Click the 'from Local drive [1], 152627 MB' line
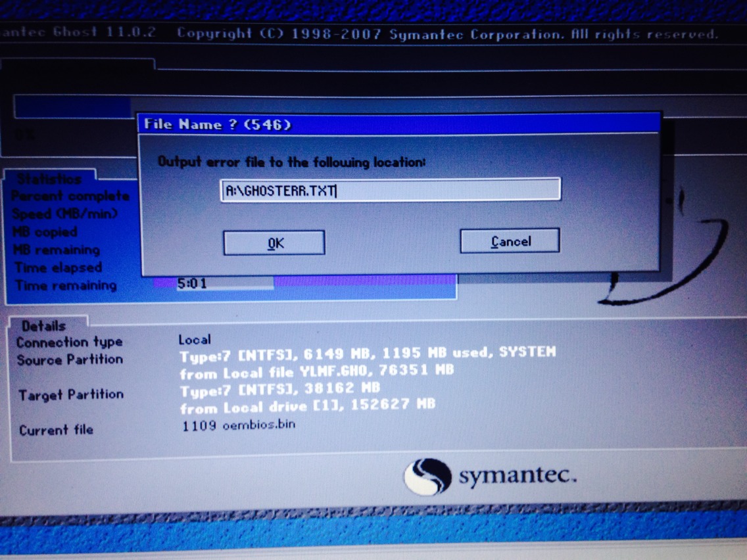Image resolution: width=747 pixels, height=560 pixels. click(308, 406)
